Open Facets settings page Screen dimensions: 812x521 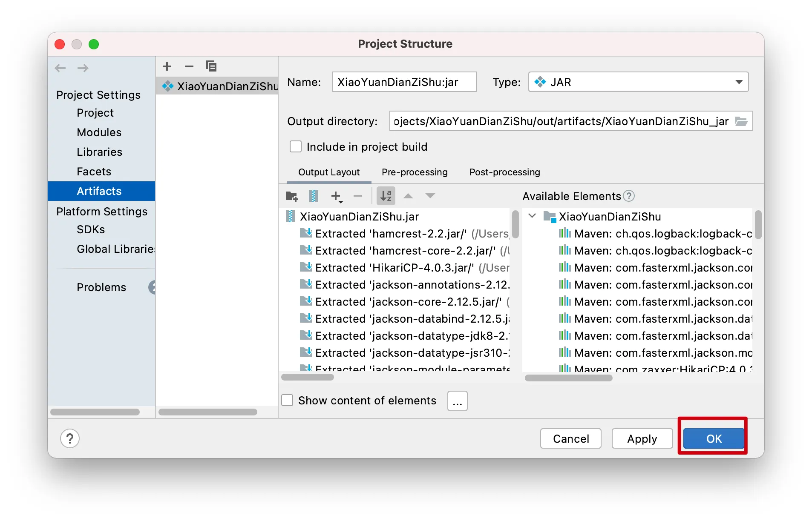click(94, 172)
